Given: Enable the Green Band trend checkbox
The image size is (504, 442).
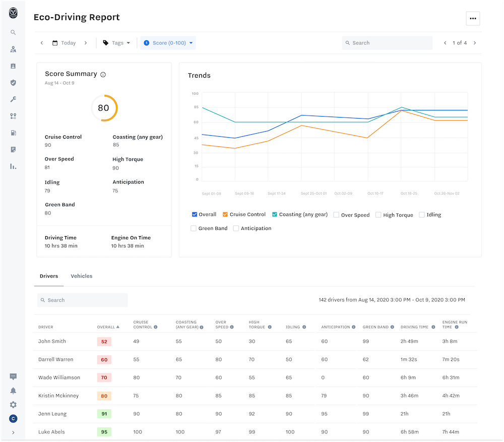Looking at the screenshot, I should [x=194, y=228].
